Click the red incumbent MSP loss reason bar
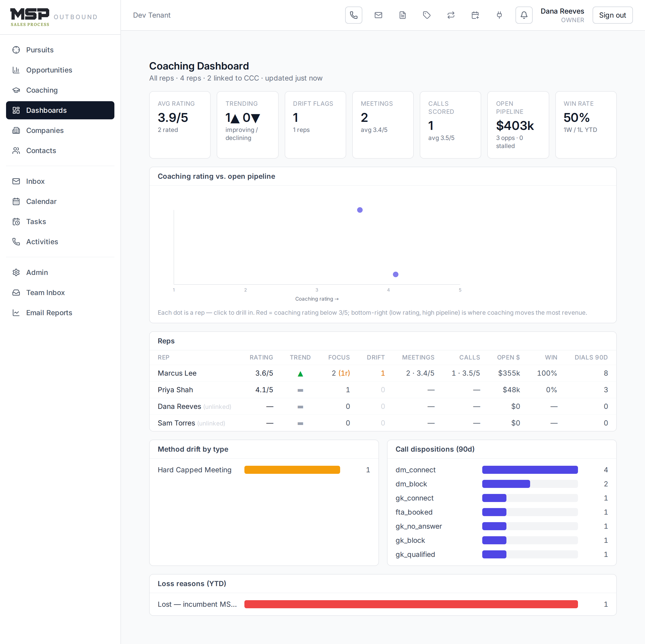Viewport: 645px width, 644px height. [x=411, y=604]
